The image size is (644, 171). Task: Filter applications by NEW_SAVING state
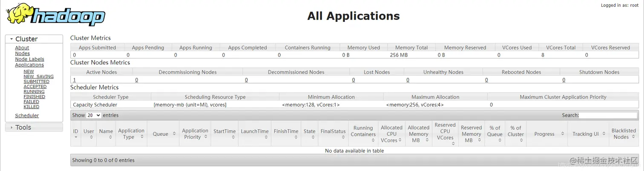[38, 77]
